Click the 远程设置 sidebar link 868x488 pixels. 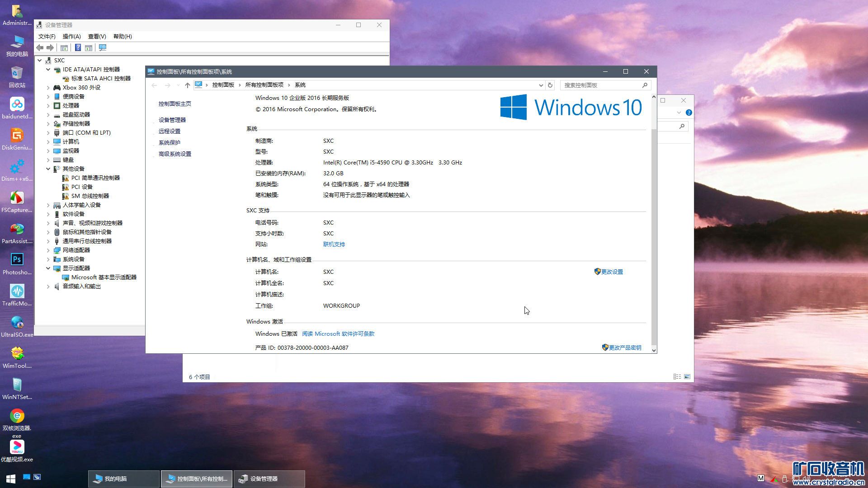click(x=170, y=131)
